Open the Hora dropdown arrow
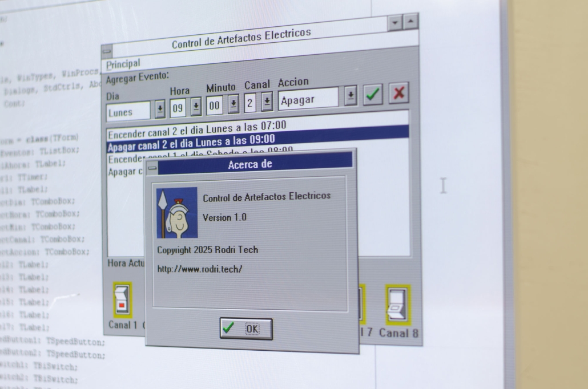Screen dimensions: 588x389 pos(196,106)
